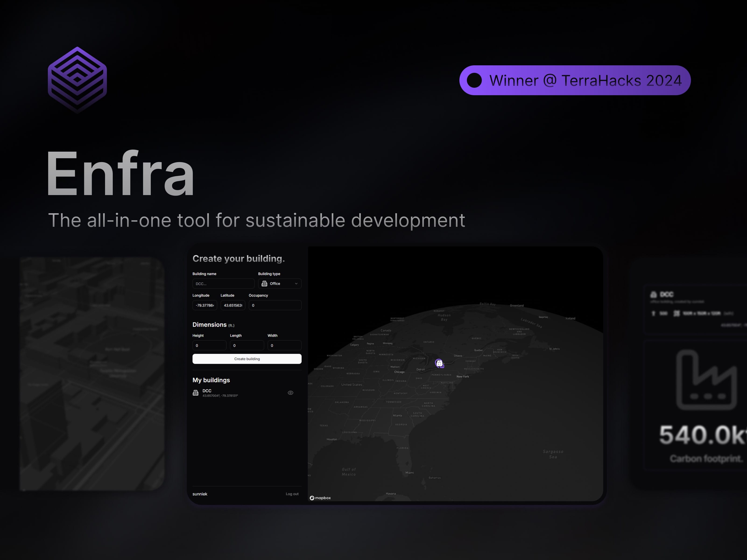Toggle visibility eye icon for DCC building

290,392
